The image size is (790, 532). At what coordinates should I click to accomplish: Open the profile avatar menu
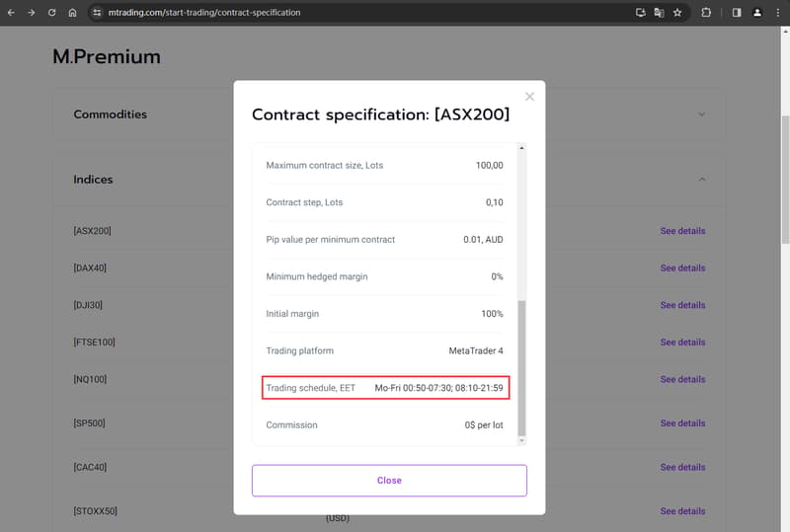click(756, 13)
